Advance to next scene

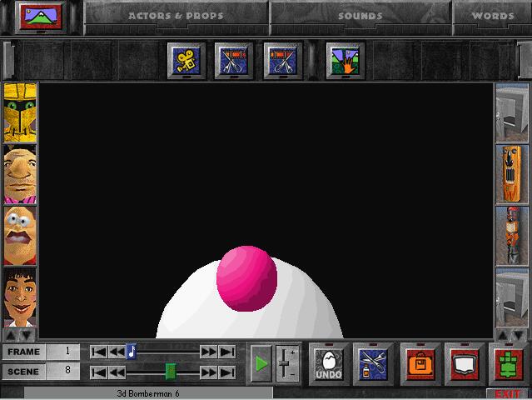(208, 372)
